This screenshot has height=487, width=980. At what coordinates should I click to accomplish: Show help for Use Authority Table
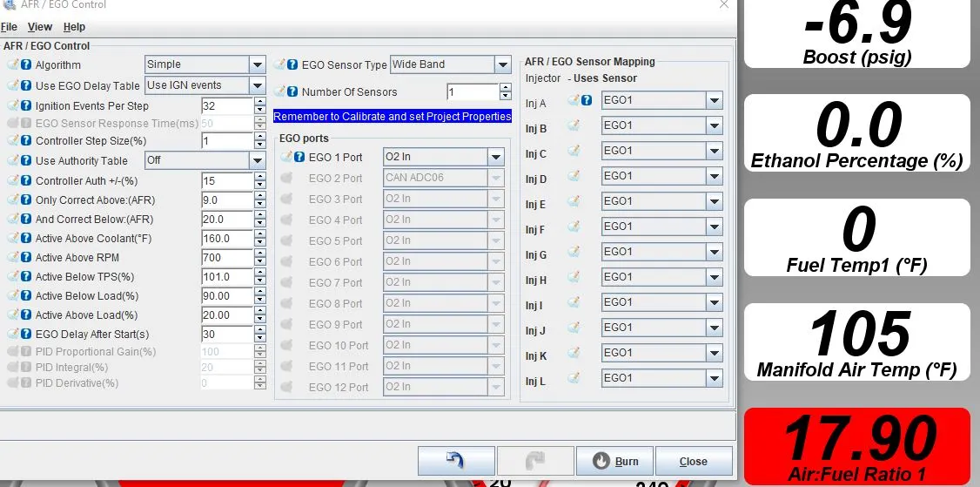[x=25, y=161]
